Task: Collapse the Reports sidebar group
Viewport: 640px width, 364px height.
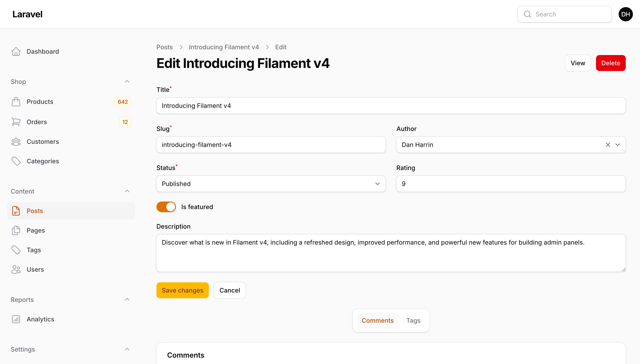Action: click(x=127, y=299)
